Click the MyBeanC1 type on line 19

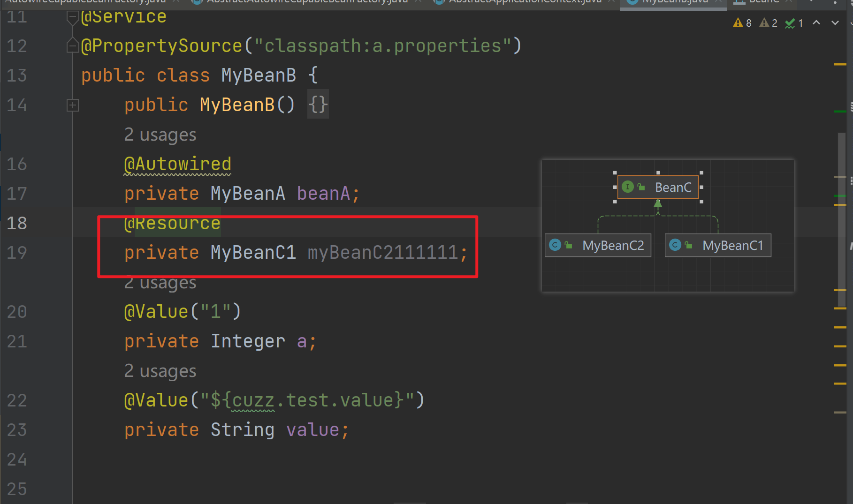coord(253,253)
